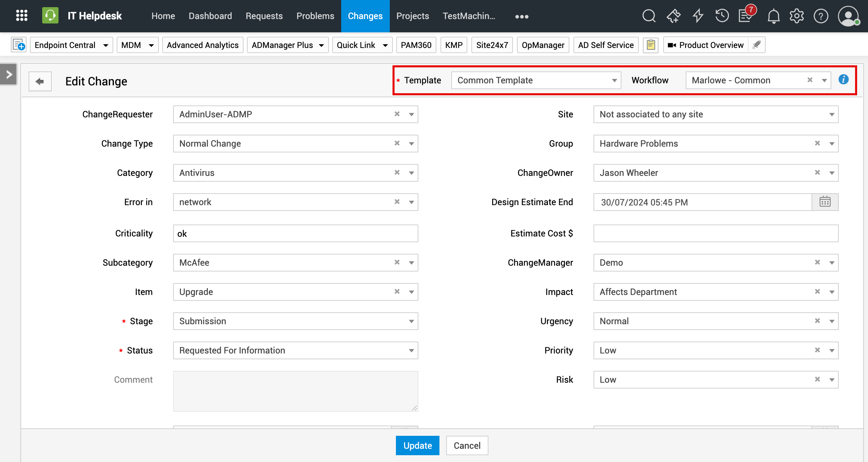Expand the Template dropdown
The height and width of the screenshot is (462, 868).
[x=614, y=80]
